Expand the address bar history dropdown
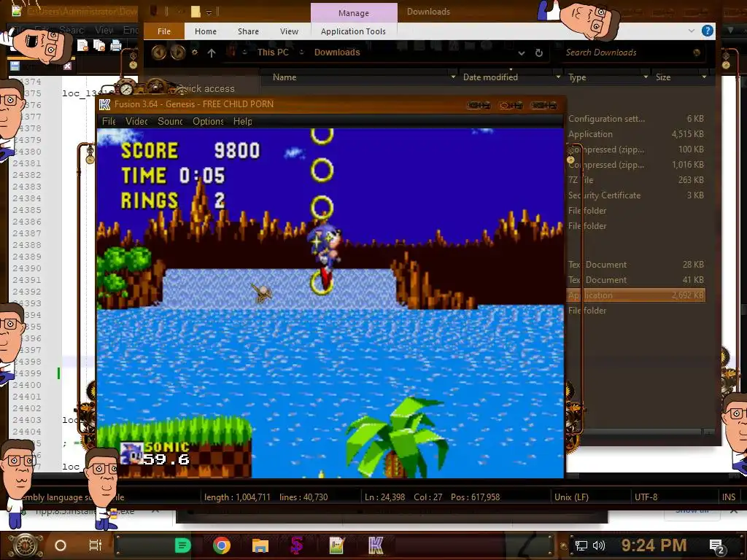 point(522,52)
